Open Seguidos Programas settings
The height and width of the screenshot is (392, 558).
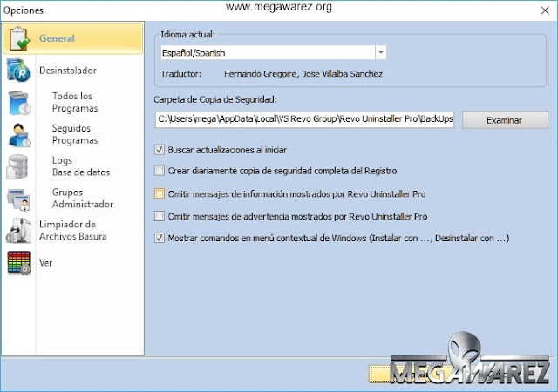75,134
